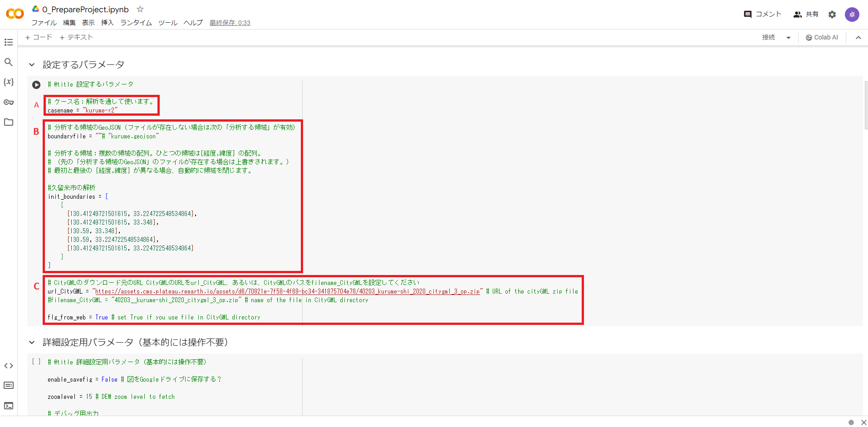Collapse the 詳細設定用パラメータ section

[32, 343]
